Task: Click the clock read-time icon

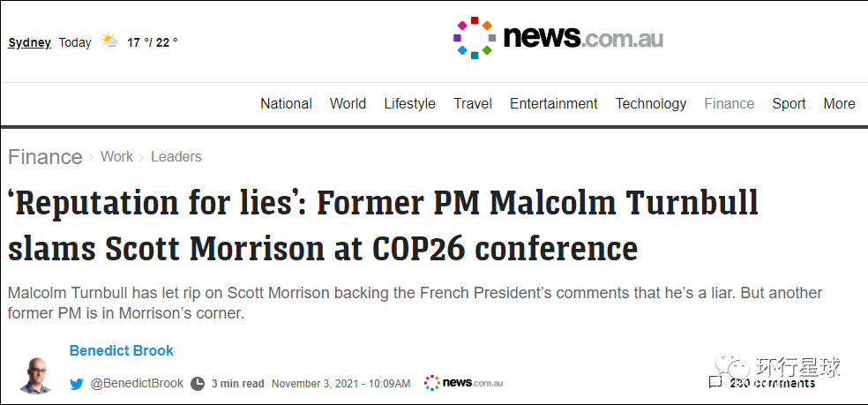Action: (198, 384)
